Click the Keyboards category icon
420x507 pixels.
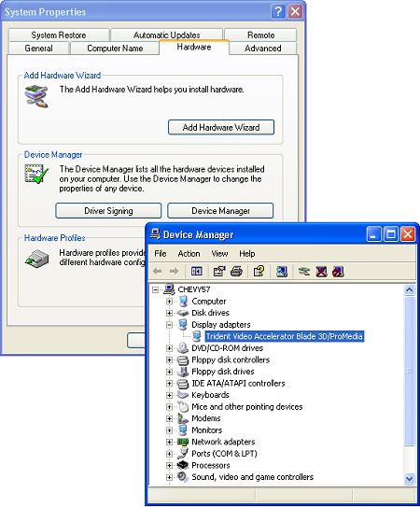[183, 395]
